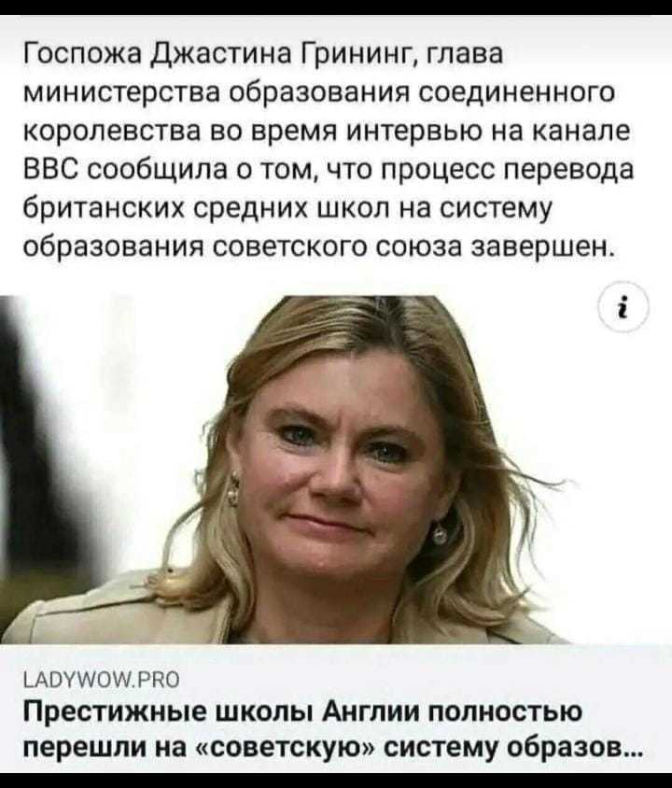Open the LADYWOW.PRO source link

pyautogui.click(x=102, y=680)
